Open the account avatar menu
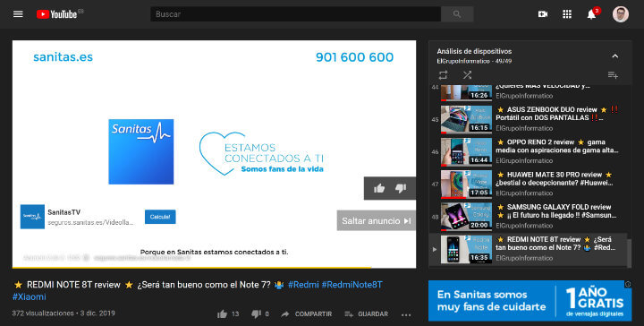The width and height of the screenshot is (644, 326). click(x=620, y=14)
